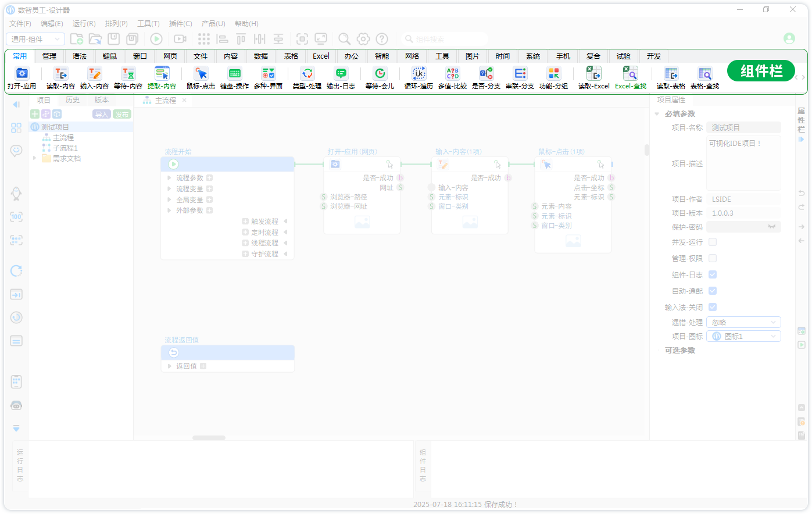Click the 项目-版本 input field

coord(743,213)
